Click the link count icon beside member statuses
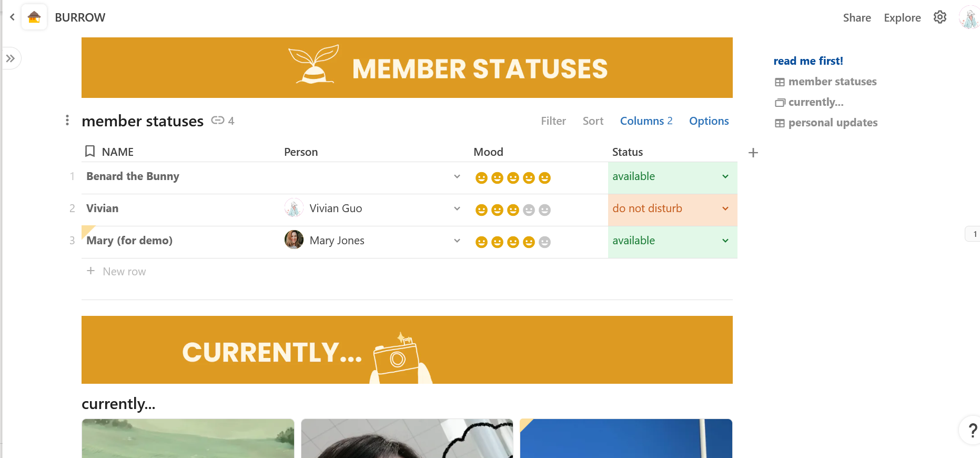980x458 pixels. click(218, 121)
